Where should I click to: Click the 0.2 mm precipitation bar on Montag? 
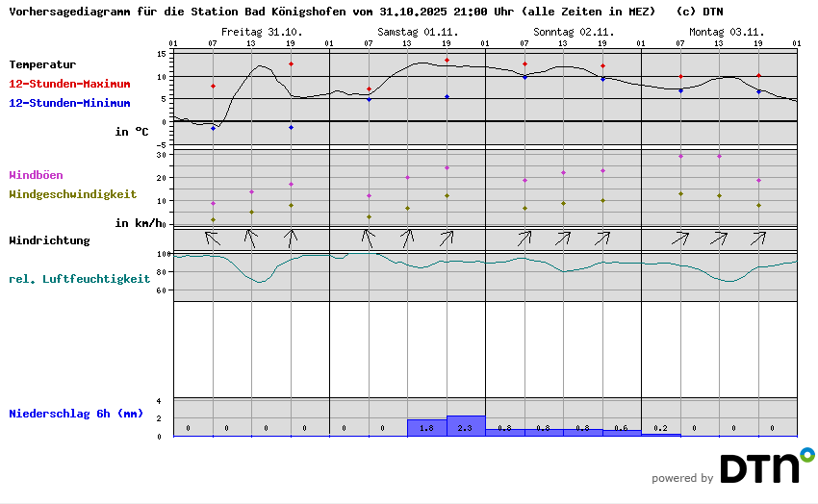pos(660,434)
